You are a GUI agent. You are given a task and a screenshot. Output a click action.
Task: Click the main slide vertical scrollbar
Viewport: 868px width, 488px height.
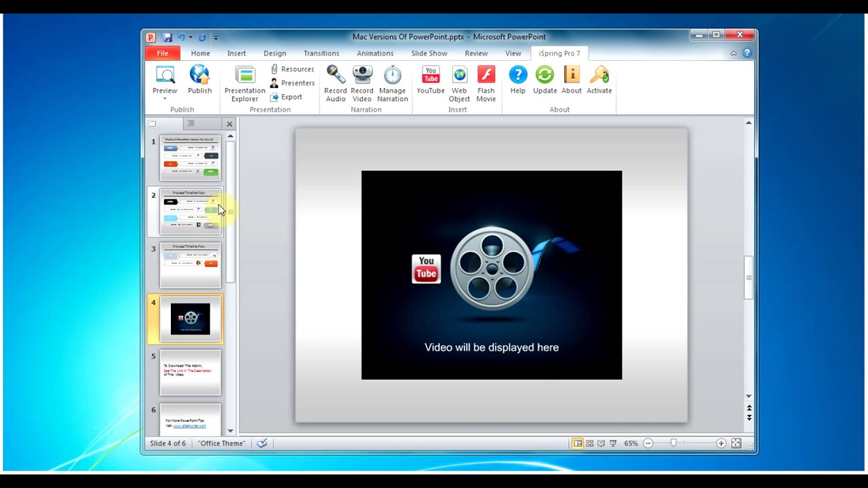(x=749, y=277)
